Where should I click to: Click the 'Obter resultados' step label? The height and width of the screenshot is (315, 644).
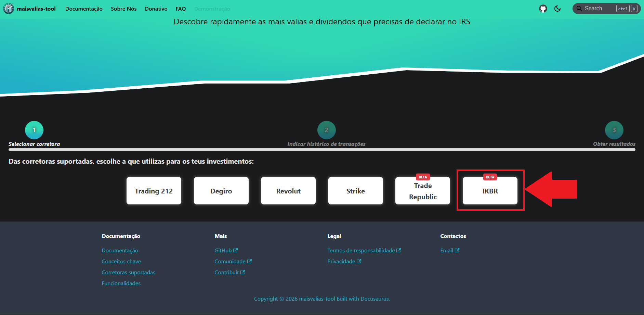point(614,144)
